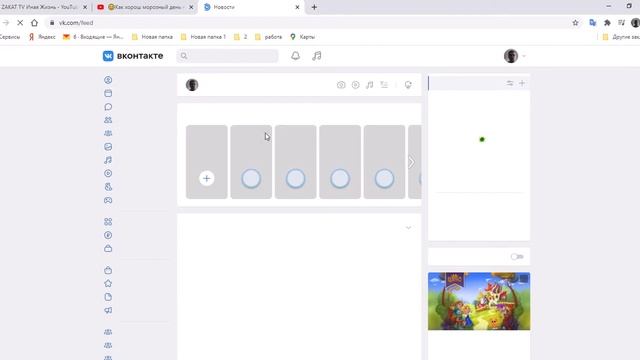
Task: Open the Friends icon in left sidebar
Action: pos(108,120)
